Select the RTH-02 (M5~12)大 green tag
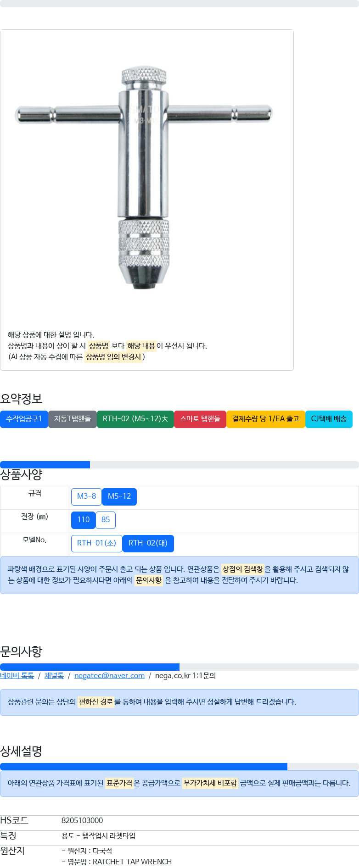This screenshot has height=868, width=359. (135, 419)
